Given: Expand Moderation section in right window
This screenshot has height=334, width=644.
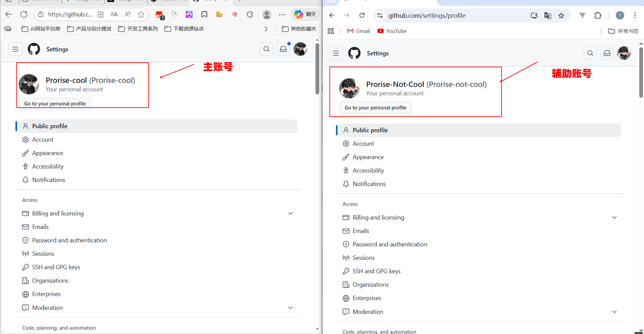Looking at the screenshot, I should (x=614, y=312).
